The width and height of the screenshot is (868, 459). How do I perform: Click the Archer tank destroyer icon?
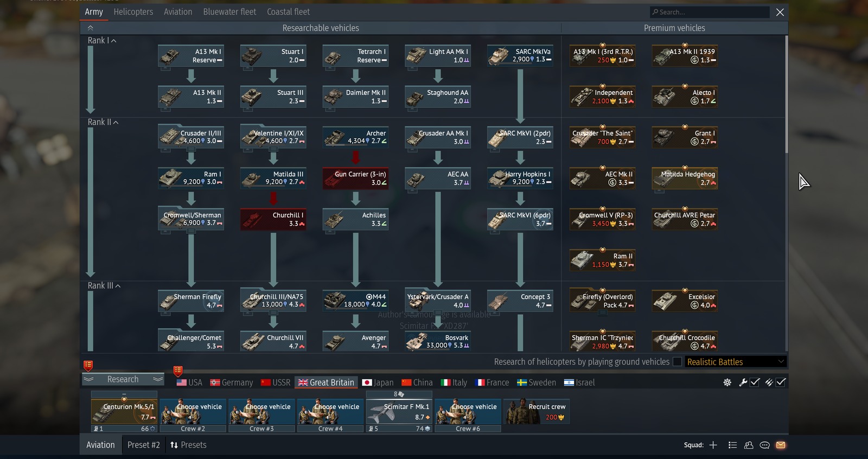334,137
